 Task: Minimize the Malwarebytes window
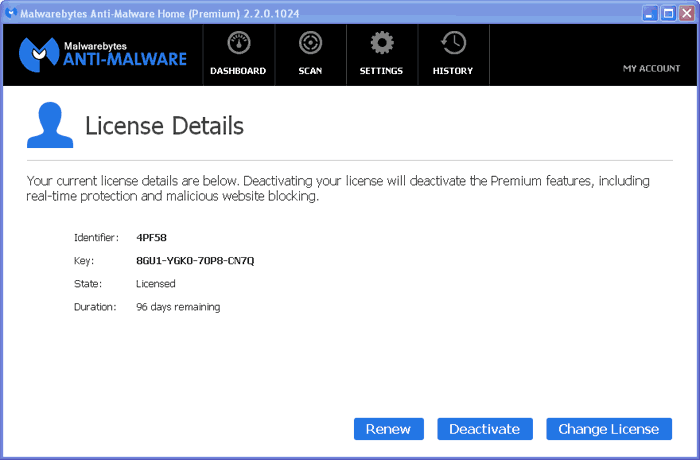click(x=650, y=13)
